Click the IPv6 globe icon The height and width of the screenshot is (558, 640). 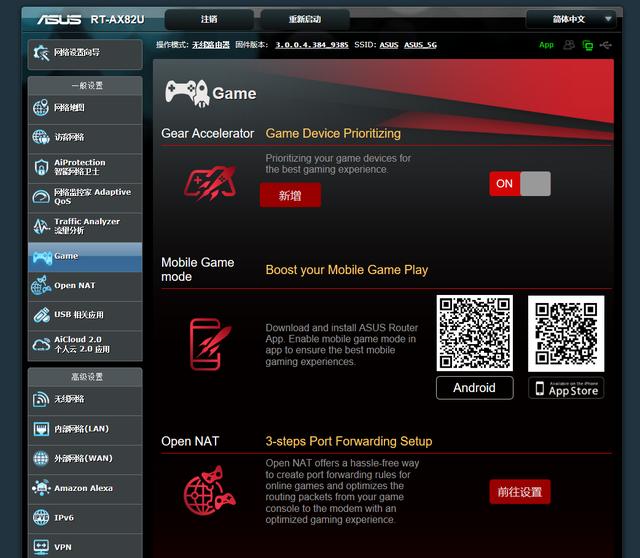point(41,518)
